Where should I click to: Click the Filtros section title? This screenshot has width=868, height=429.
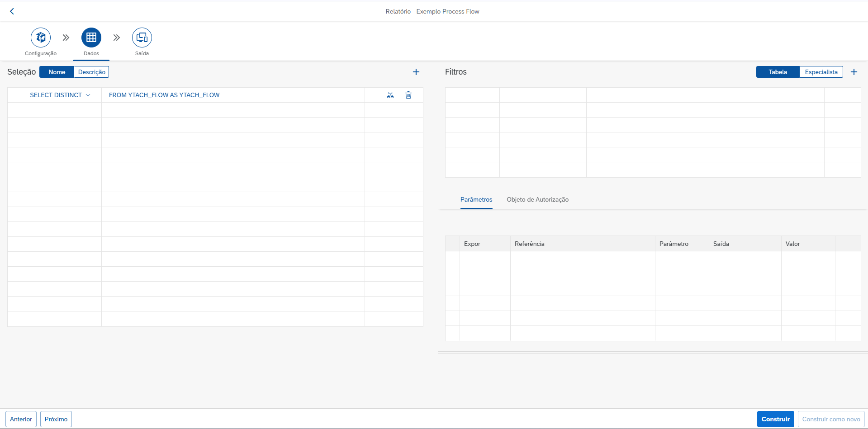pyautogui.click(x=456, y=72)
